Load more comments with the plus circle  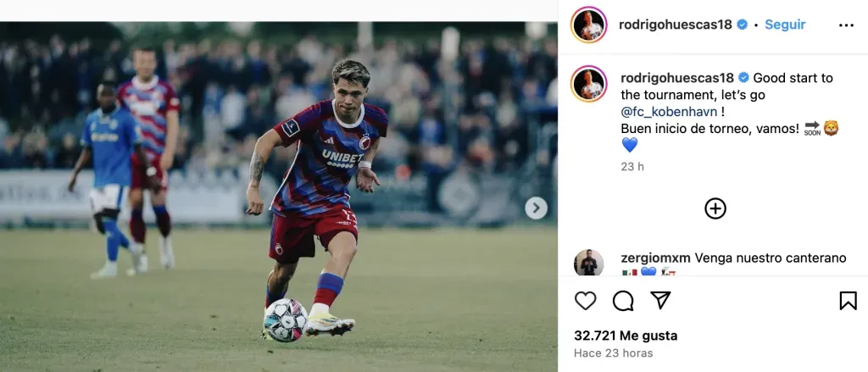coord(715,208)
